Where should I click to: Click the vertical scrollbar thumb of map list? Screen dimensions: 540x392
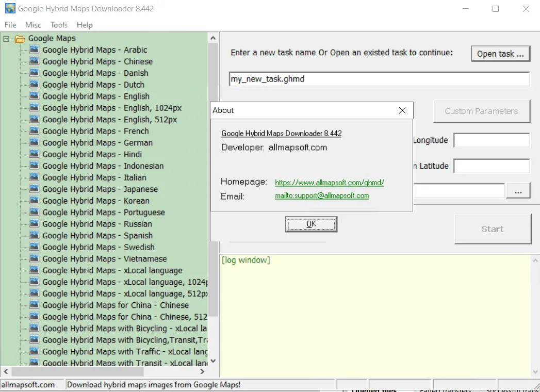(x=213, y=180)
